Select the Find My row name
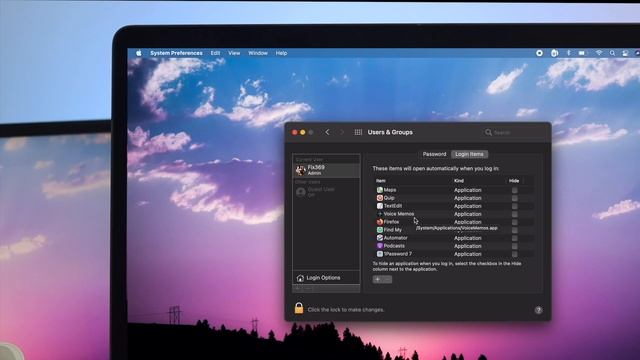This screenshot has width=640, height=360. [x=393, y=230]
